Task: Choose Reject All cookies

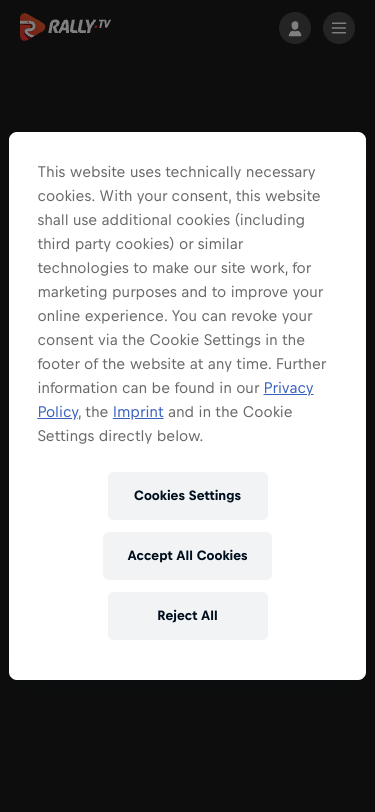Action: coord(188,616)
